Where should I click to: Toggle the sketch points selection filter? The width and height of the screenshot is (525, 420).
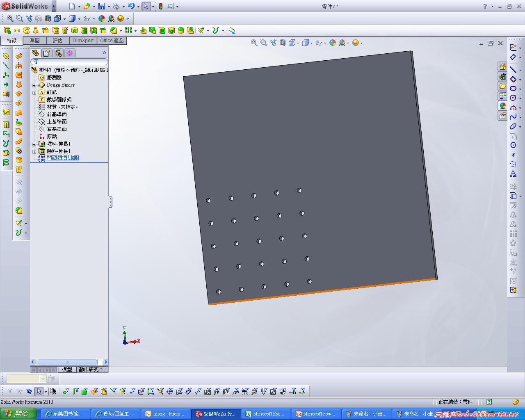(x=132, y=391)
